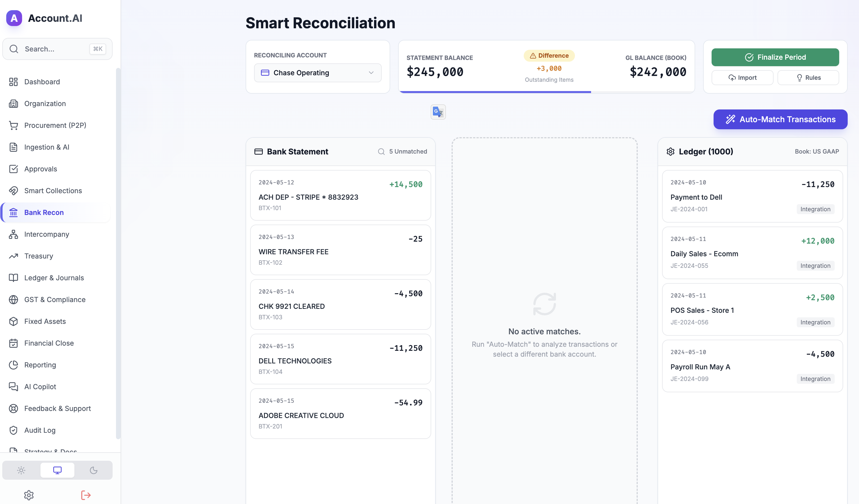The height and width of the screenshot is (504, 859).
Task: Open the Treasury menu item
Action: [38, 256]
